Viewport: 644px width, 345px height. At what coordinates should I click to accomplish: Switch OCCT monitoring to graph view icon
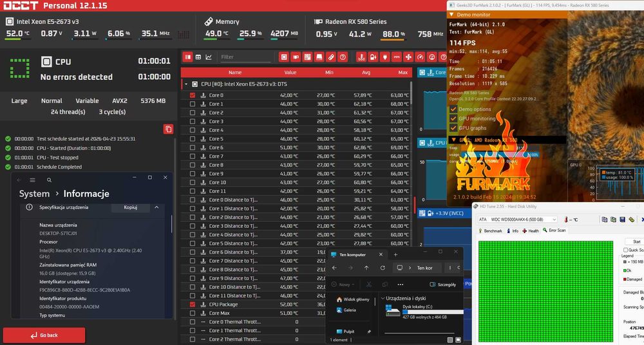[209, 57]
